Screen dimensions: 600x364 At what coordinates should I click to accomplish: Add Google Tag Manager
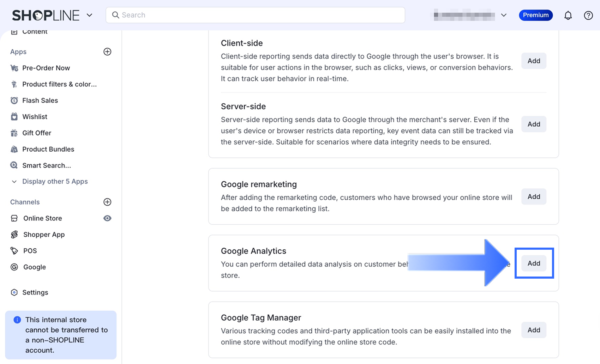point(534,330)
